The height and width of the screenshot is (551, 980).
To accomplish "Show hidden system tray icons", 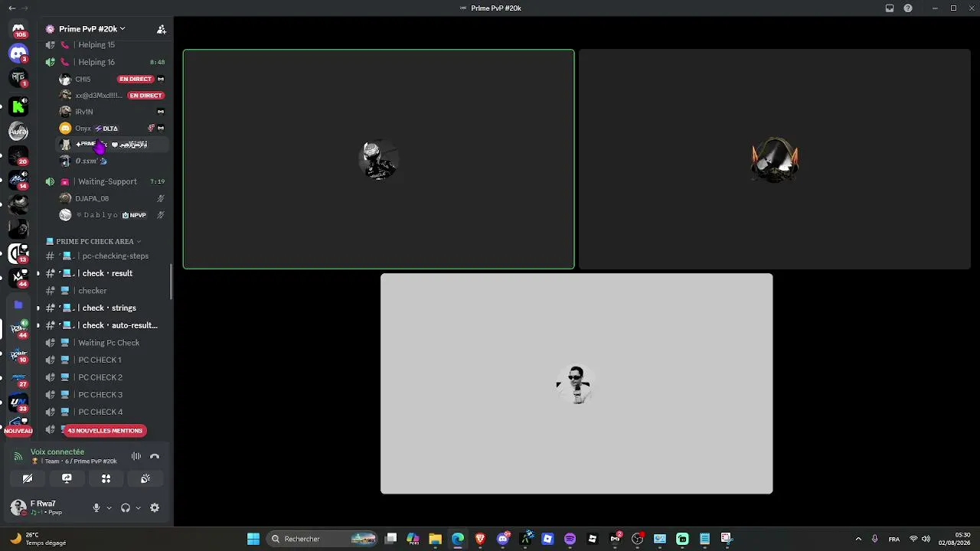I will [x=858, y=539].
